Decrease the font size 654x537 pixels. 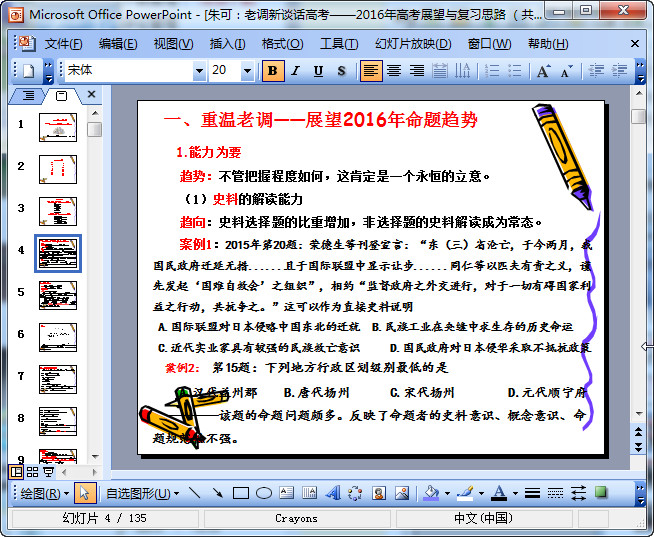[x=566, y=71]
